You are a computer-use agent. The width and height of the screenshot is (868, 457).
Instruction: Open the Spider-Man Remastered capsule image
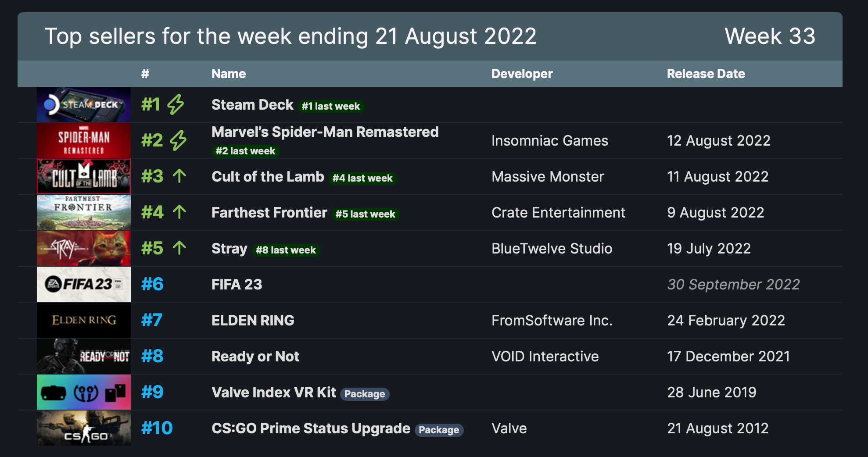click(x=83, y=140)
